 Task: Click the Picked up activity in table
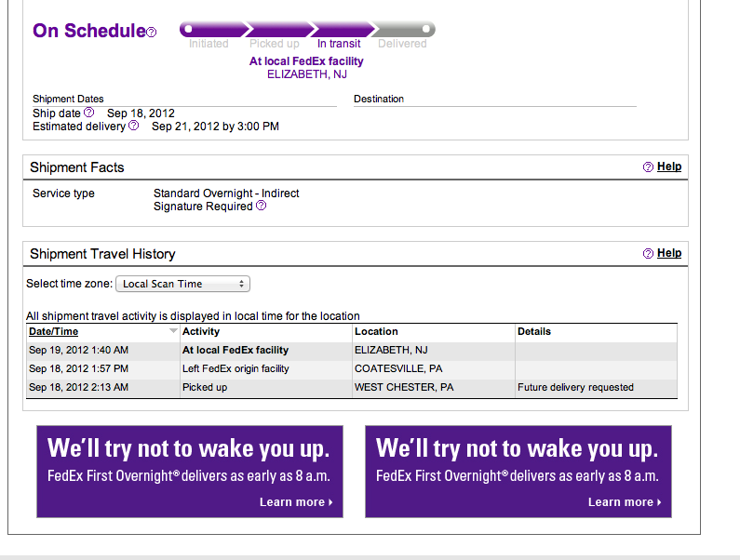coord(205,387)
